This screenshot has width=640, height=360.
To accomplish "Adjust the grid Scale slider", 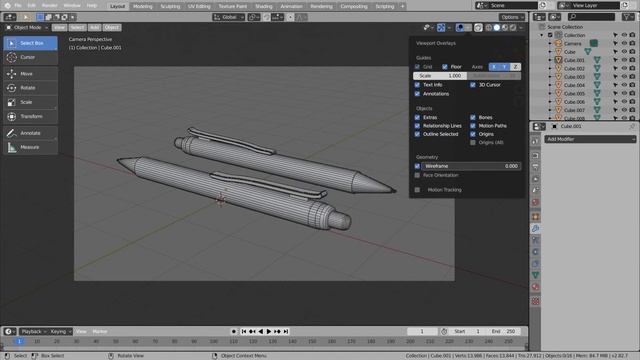I will point(440,76).
